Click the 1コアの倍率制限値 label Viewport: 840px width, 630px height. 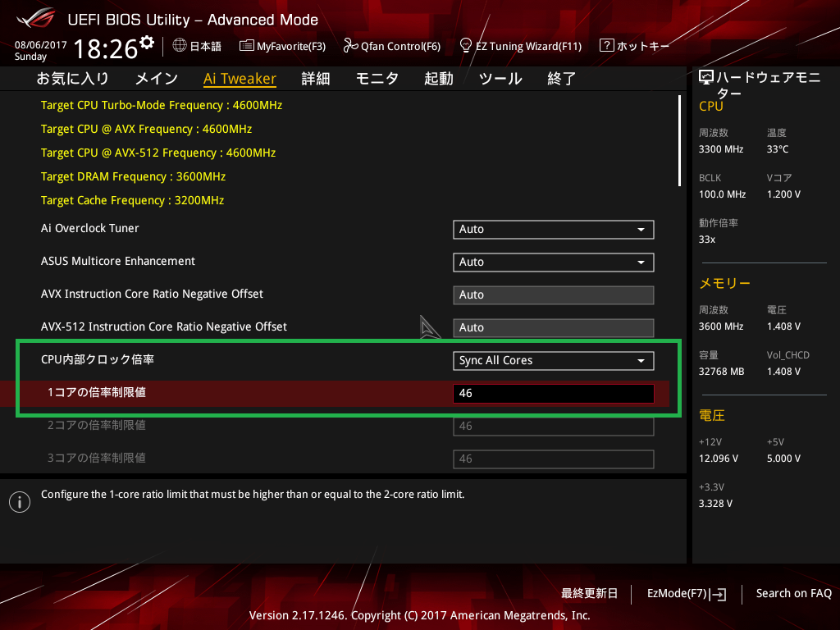click(97, 392)
